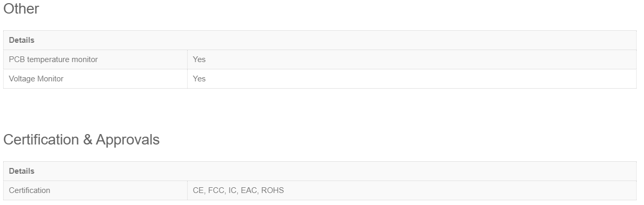Image resolution: width=644 pixels, height=205 pixels.
Task: Click the Certification row label
Action: tap(29, 190)
